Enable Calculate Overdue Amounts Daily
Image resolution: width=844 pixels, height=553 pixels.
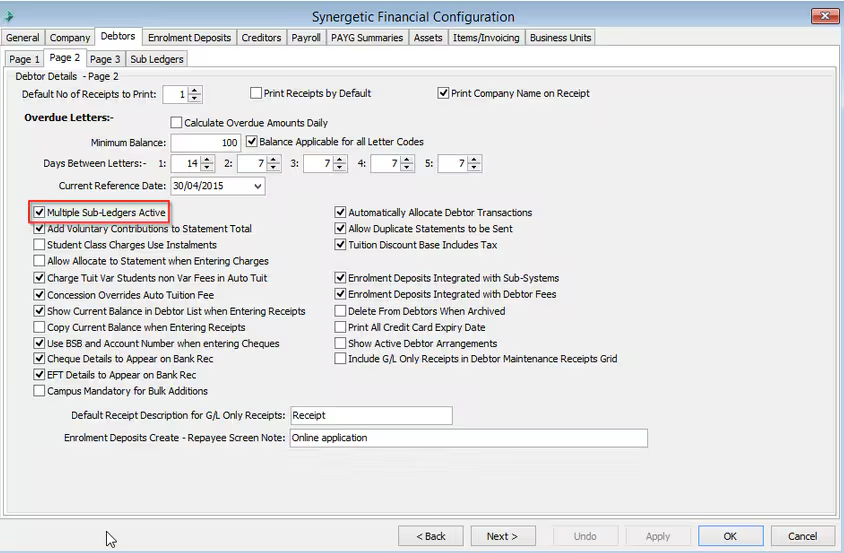point(176,123)
